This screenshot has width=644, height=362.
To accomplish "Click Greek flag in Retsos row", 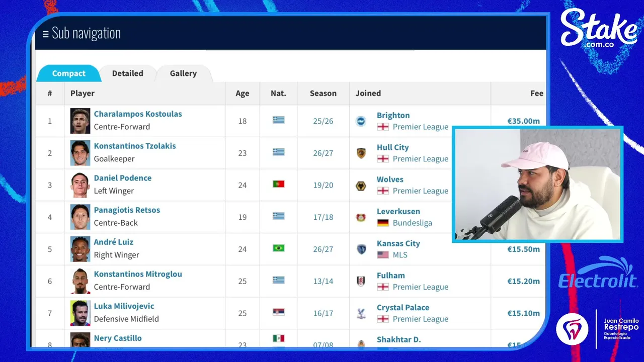I will click(x=278, y=216).
